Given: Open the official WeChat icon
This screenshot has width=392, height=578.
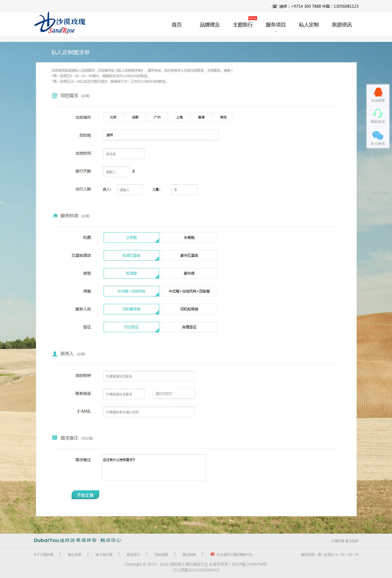Looking at the screenshot, I should point(378,135).
